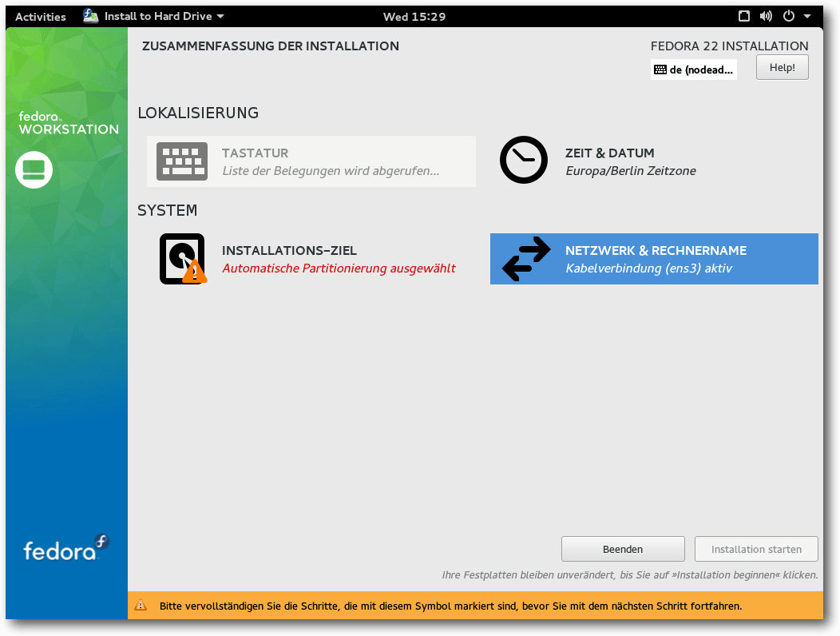Viewport: 840px width, 636px height.
Task: Click Kabelverbindung (ens3) aktiv text
Action: pyautogui.click(x=648, y=268)
